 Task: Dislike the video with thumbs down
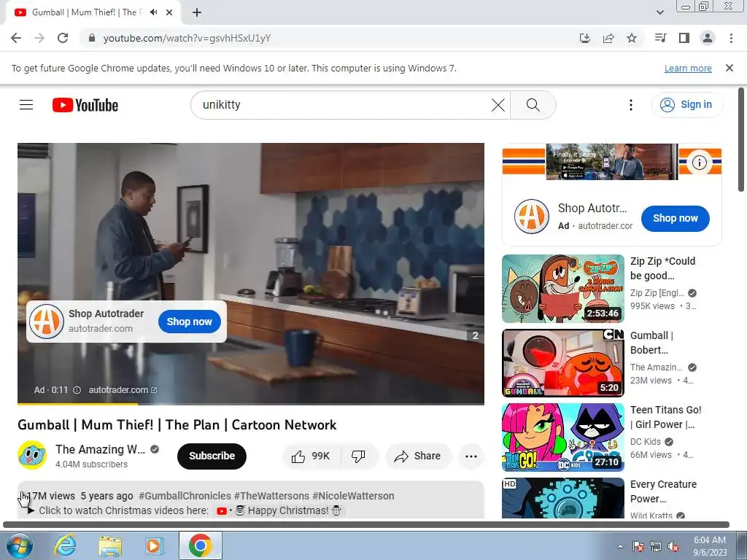pyautogui.click(x=359, y=456)
